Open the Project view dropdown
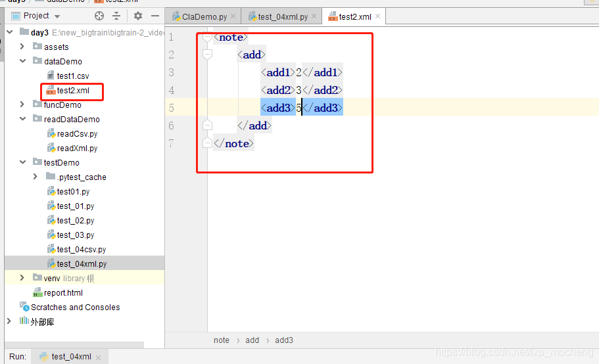The height and width of the screenshot is (364, 599). click(x=57, y=16)
